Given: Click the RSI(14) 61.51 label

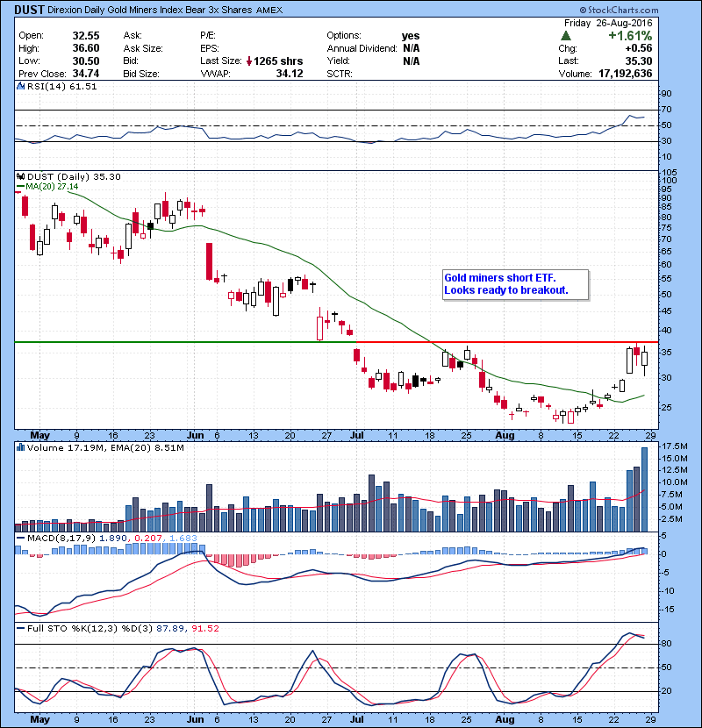Looking at the screenshot, I should 61,86.
